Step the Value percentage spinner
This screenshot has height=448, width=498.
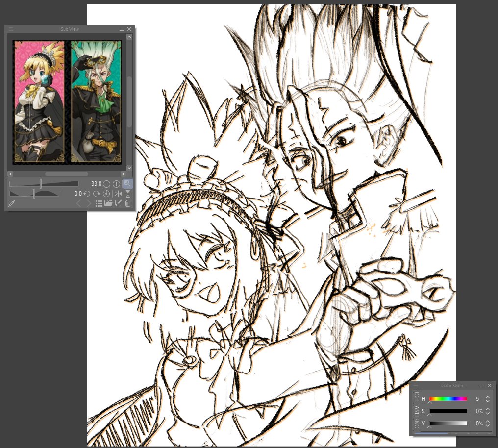point(488,423)
